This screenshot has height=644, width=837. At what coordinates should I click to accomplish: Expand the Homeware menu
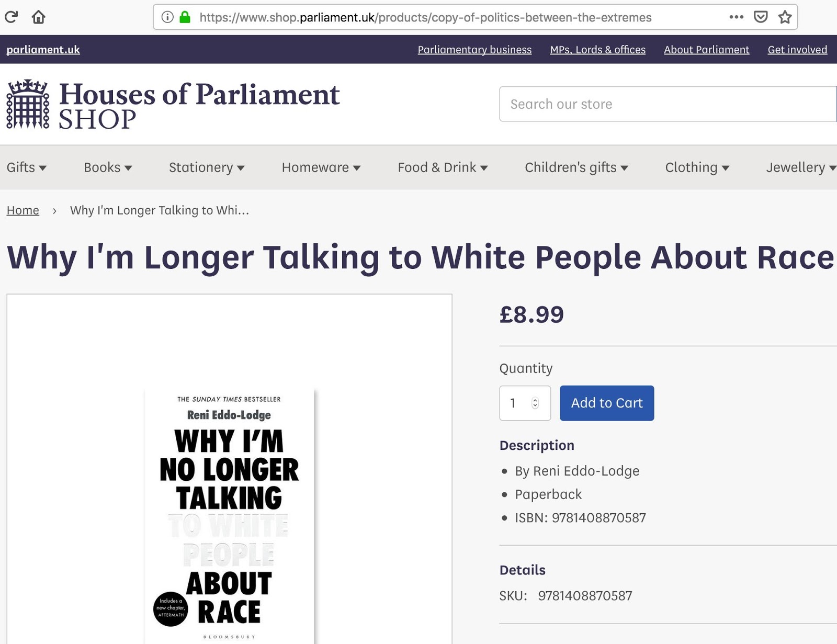tap(321, 167)
